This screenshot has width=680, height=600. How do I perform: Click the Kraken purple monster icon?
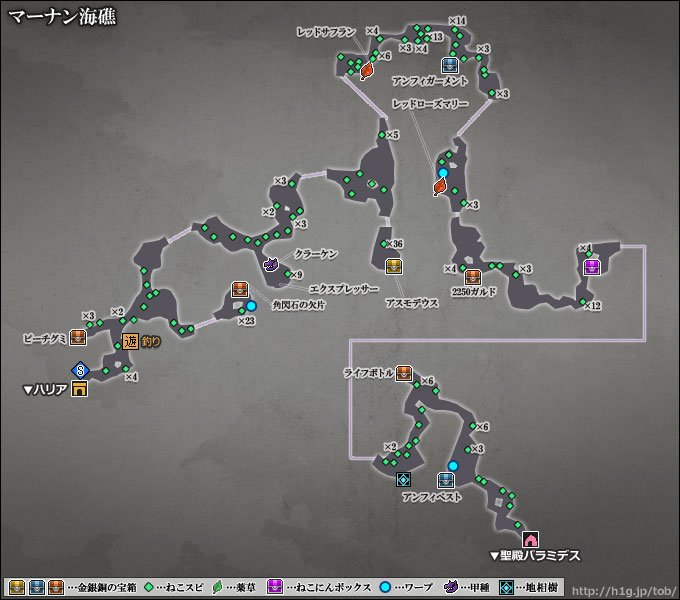coord(271,264)
